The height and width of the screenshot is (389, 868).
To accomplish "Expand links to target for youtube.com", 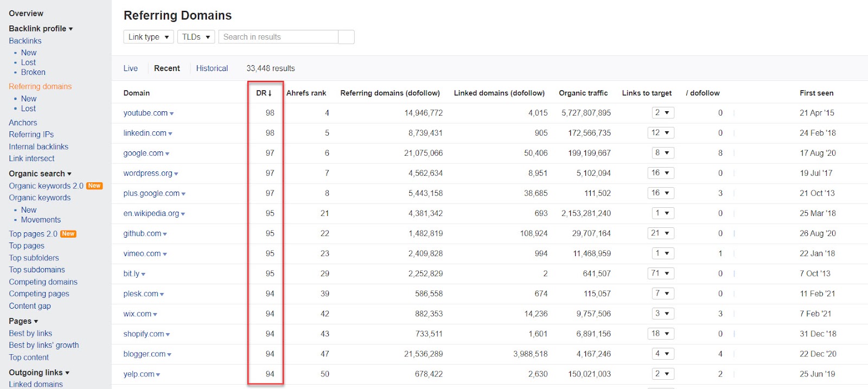I will pyautogui.click(x=663, y=113).
